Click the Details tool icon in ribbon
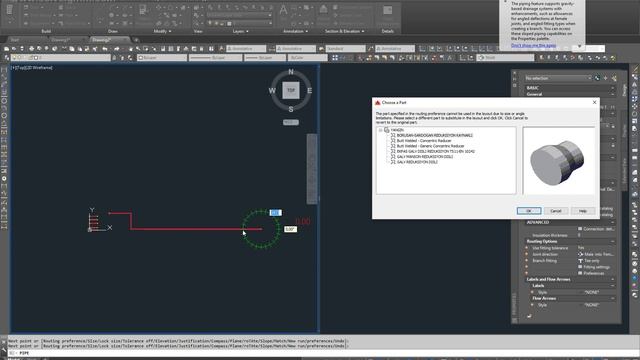 [x=387, y=11]
